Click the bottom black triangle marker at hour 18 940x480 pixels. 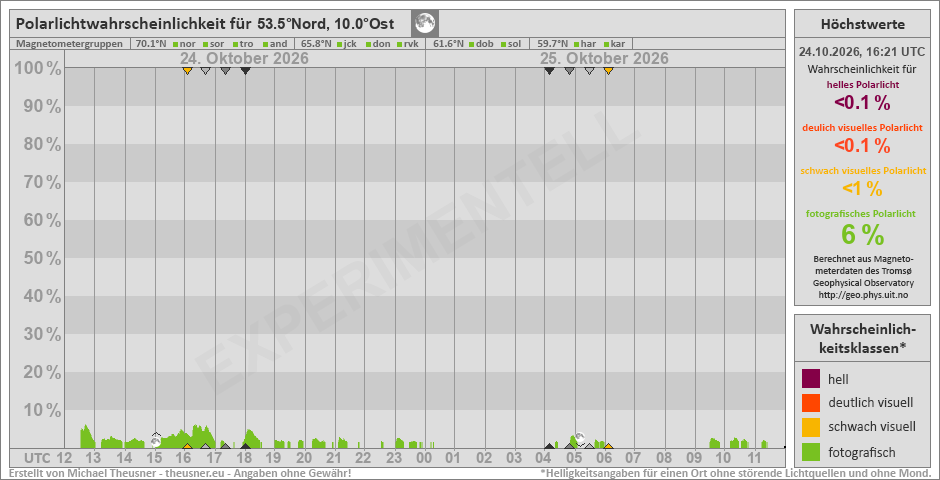(245, 446)
